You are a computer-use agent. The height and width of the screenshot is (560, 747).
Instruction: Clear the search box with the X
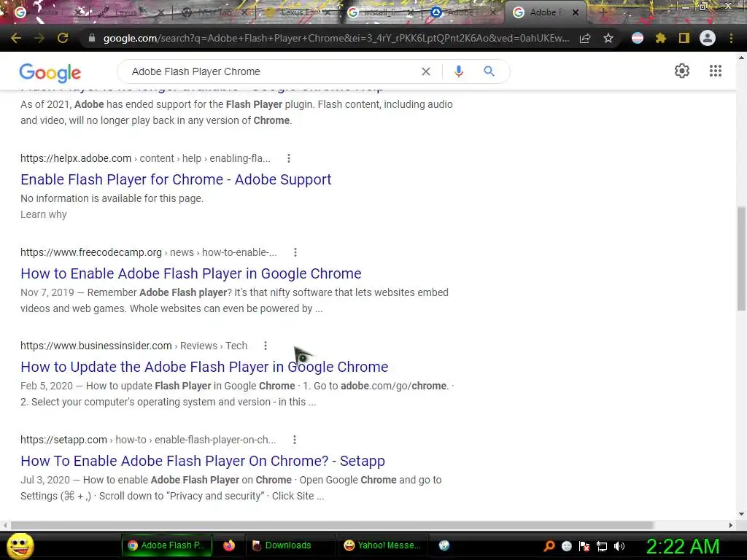click(x=426, y=71)
